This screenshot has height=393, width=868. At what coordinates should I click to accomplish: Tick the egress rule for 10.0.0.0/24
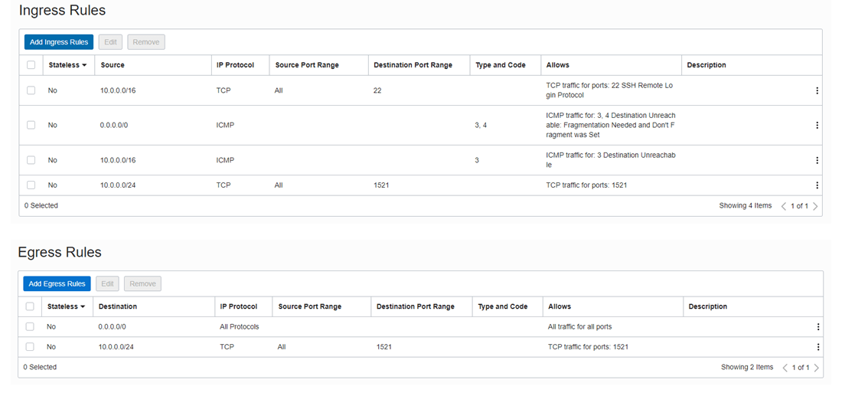pos(30,347)
